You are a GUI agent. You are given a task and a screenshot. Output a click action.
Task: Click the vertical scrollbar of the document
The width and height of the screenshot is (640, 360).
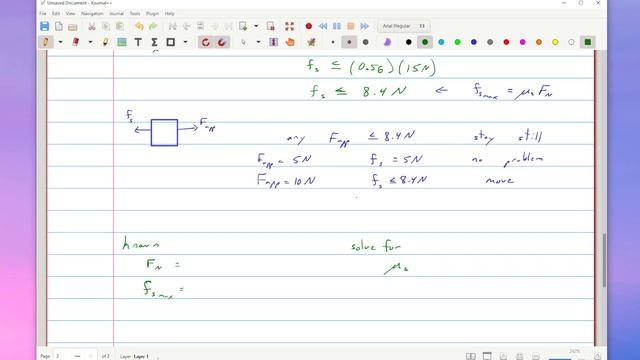point(604,260)
